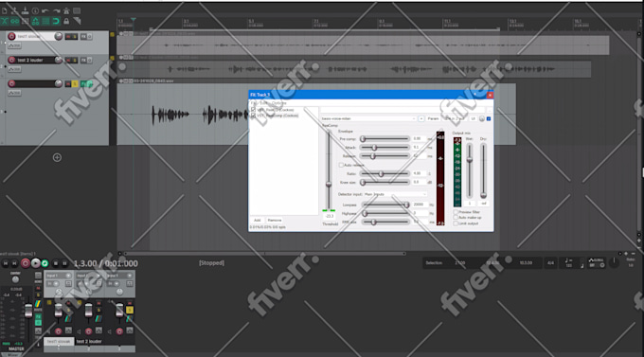Close the FX Track window
Viewport: 644px width, 357px height.
tap(490, 95)
